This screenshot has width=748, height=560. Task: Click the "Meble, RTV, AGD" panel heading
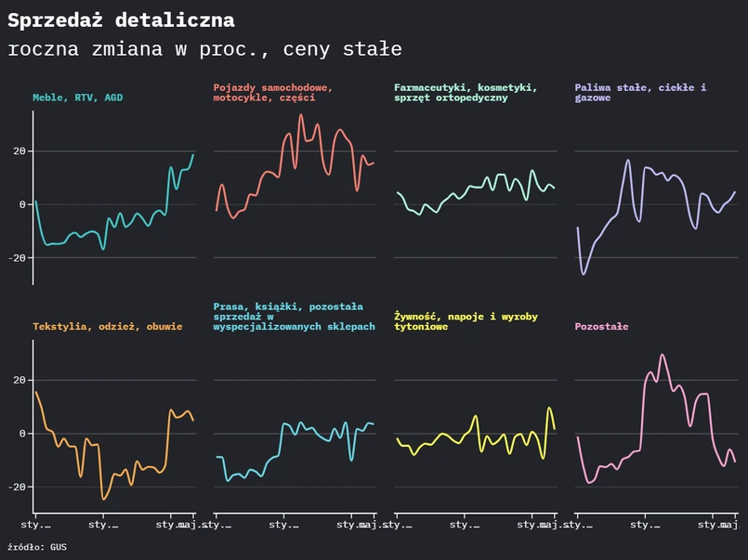pos(77,98)
